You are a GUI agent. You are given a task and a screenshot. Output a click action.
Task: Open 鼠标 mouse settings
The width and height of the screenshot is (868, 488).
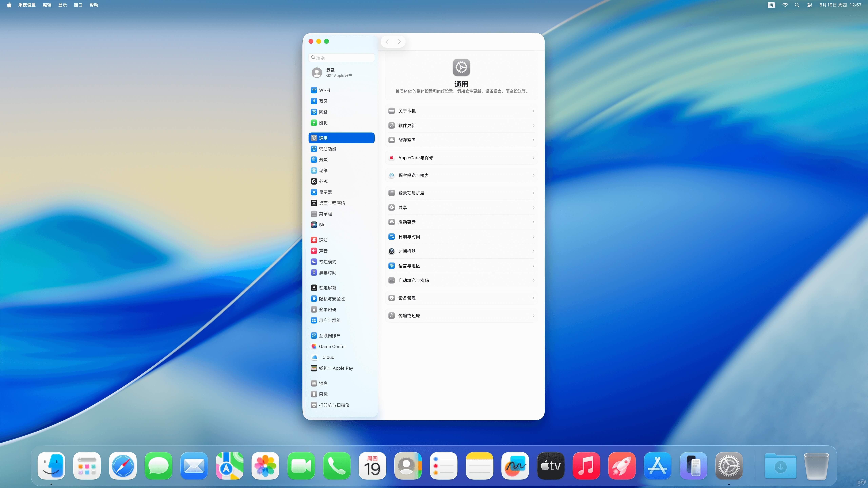pyautogui.click(x=341, y=394)
